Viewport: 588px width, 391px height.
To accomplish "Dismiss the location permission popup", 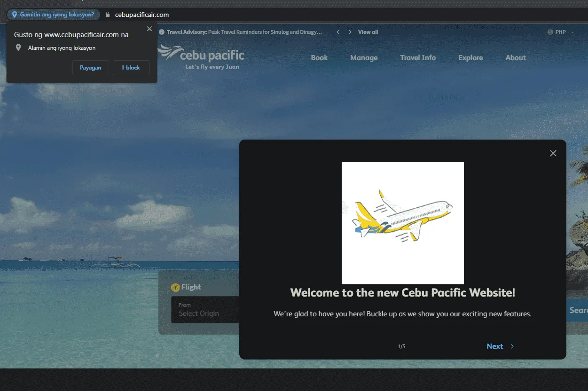I will pyautogui.click(x=149, y=29).
